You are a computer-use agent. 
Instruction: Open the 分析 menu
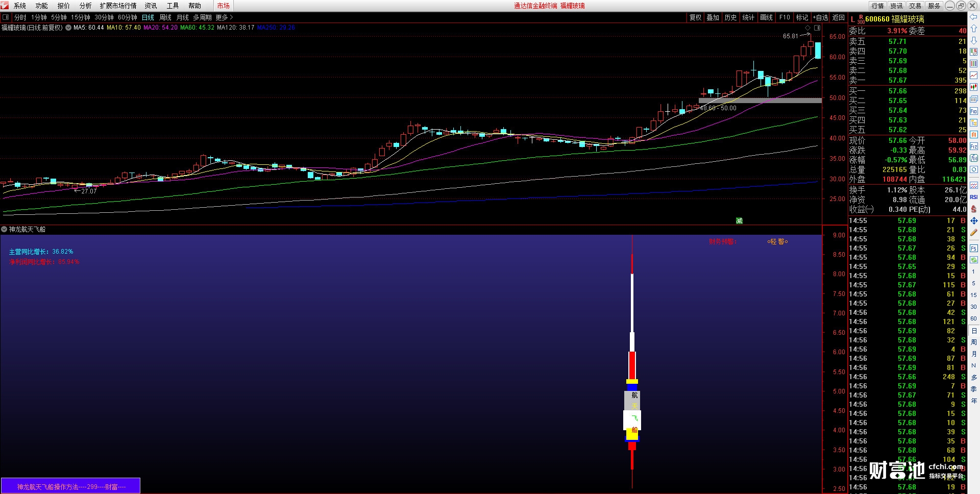[x=86, y=6]
